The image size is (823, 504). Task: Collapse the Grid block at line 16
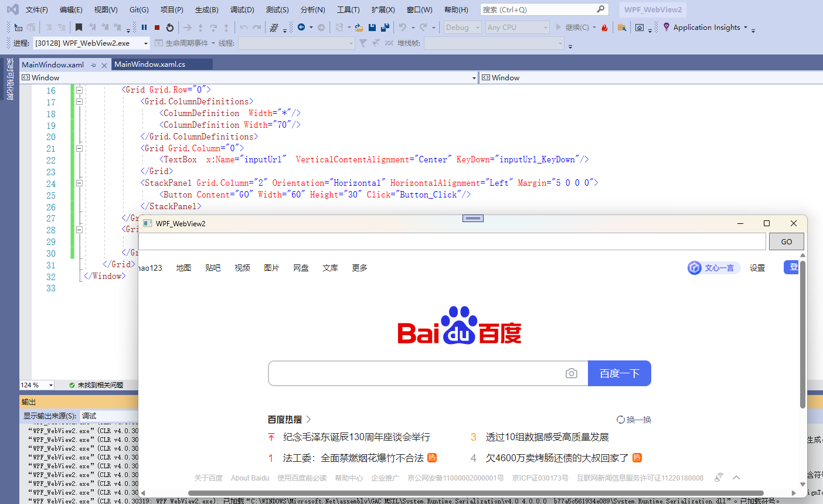click(x=79, y=90)
